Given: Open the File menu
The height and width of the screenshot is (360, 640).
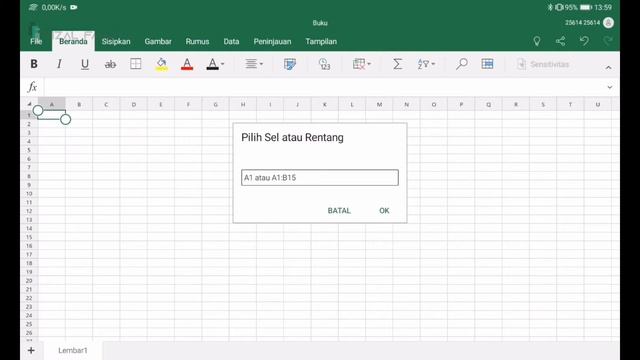Looking at the screenshot, I should [36, 41].
